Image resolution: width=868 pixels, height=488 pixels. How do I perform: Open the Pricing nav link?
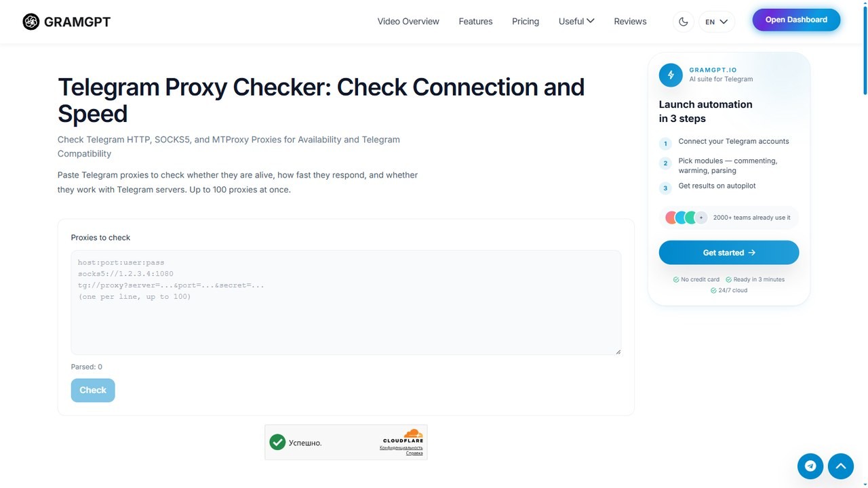point(526,21)
